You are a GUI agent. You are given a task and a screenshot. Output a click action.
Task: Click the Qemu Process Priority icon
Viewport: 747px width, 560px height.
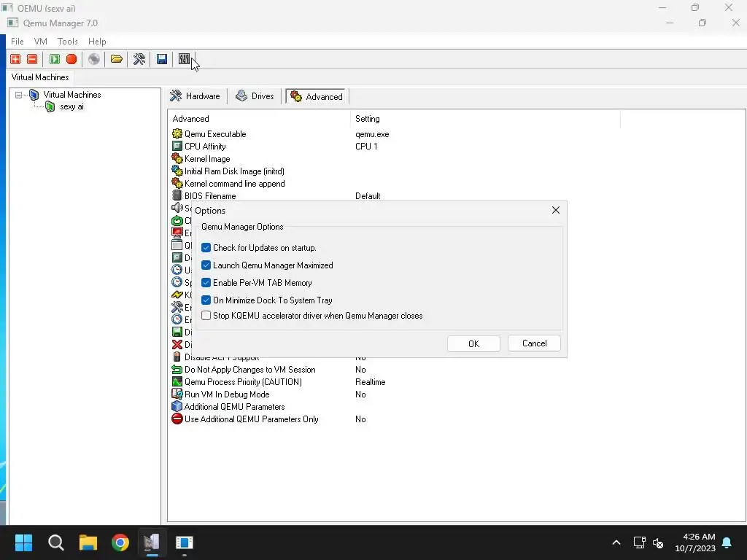coord(177,382)
